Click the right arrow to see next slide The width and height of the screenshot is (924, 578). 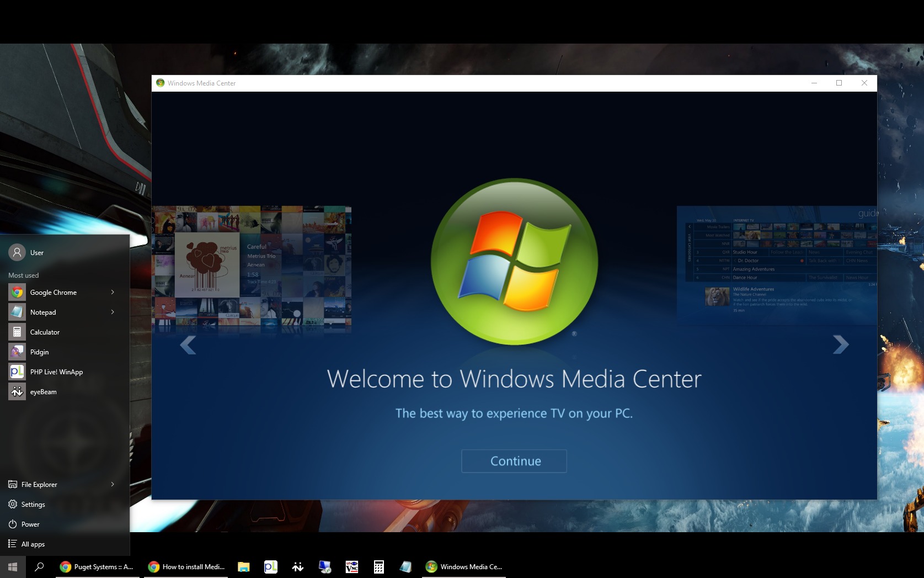[840, 344]
